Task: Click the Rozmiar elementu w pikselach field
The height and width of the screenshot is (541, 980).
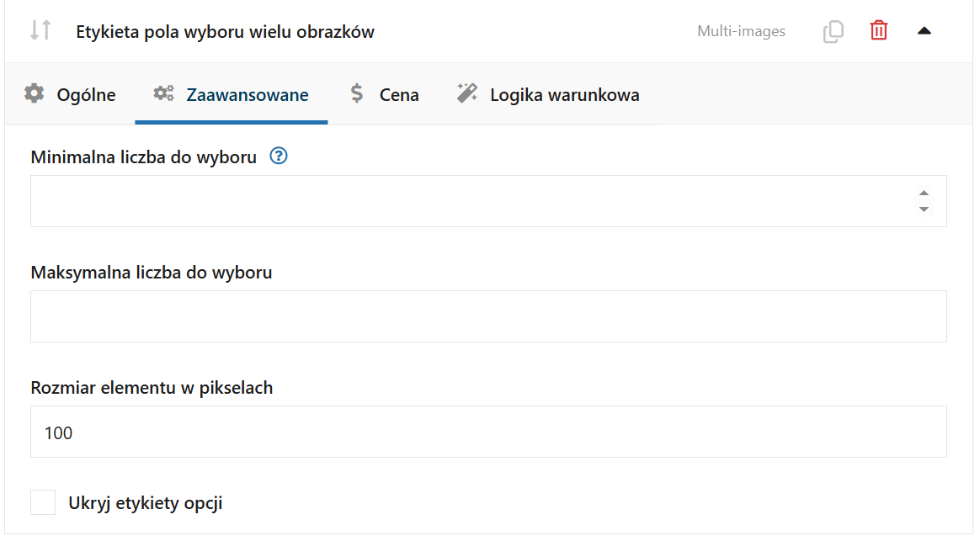Action: coord(488,432)
